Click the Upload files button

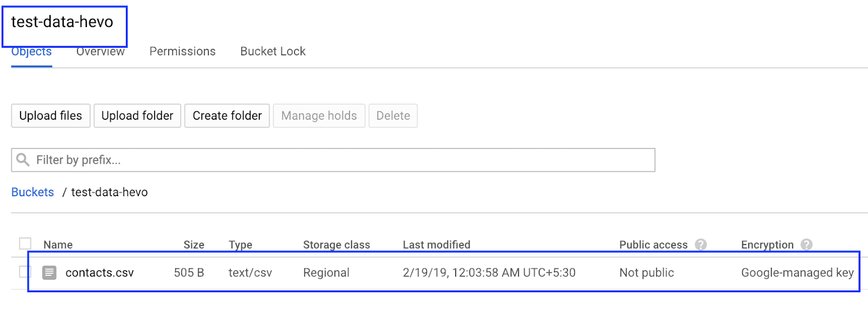pos(50,115)
